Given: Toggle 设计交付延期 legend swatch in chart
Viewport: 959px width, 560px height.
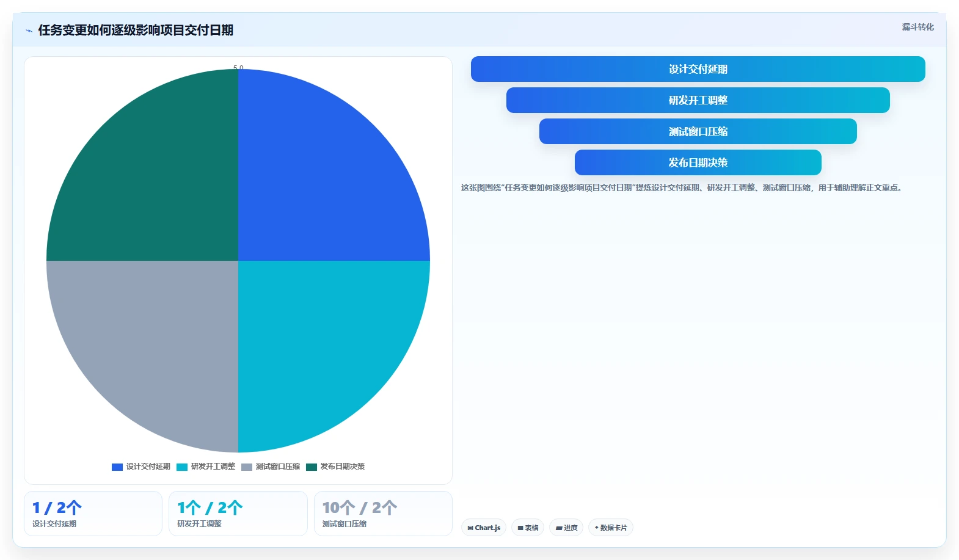Looking at the screenshot, I should click(117, 467).
